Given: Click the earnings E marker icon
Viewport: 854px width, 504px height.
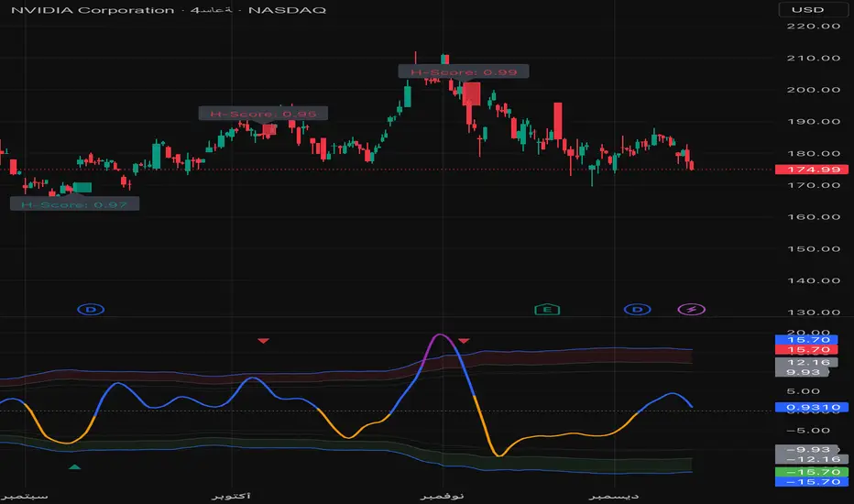Looking at the screenshot, I should point(547,310).
